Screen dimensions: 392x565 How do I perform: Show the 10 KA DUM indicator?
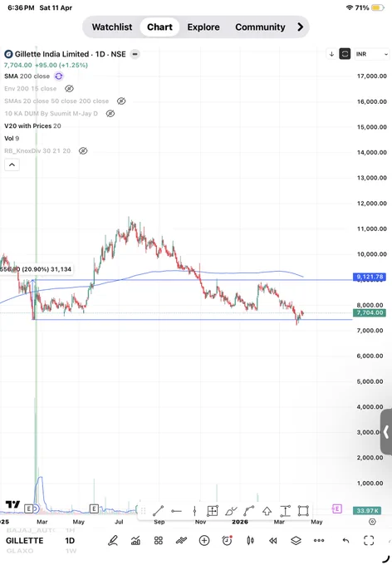point(110,114)
